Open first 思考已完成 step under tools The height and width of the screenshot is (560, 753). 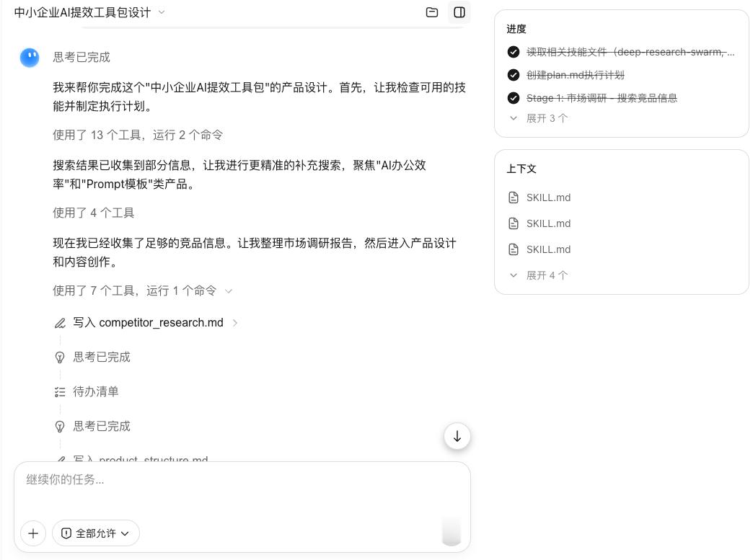point(102,357)
